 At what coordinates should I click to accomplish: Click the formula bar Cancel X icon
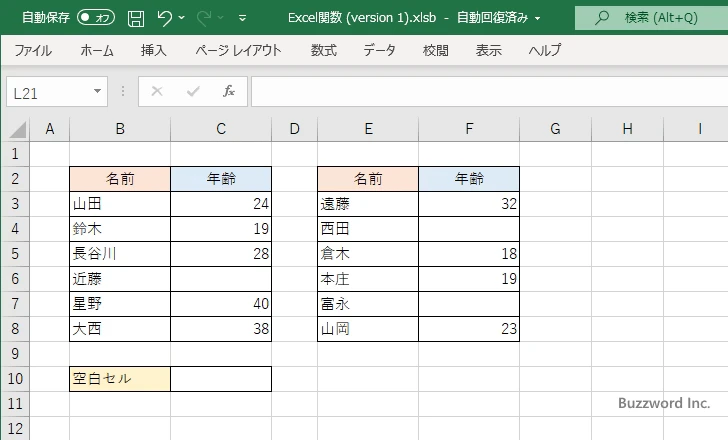click(x=157, y=91)
